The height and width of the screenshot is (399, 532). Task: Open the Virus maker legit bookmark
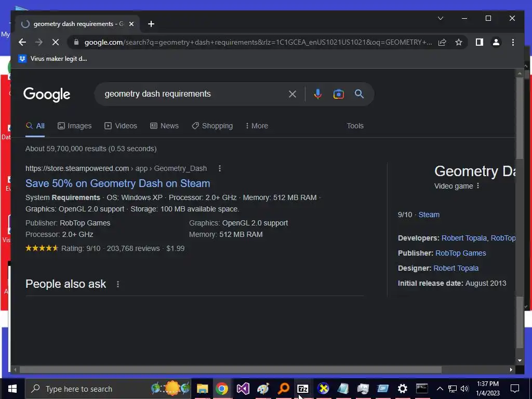tap(53, 59)
